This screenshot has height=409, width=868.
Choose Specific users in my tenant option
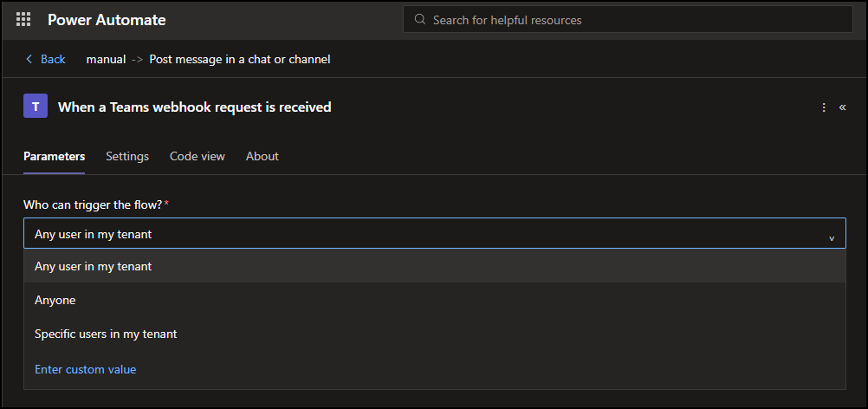pos(435,334)
